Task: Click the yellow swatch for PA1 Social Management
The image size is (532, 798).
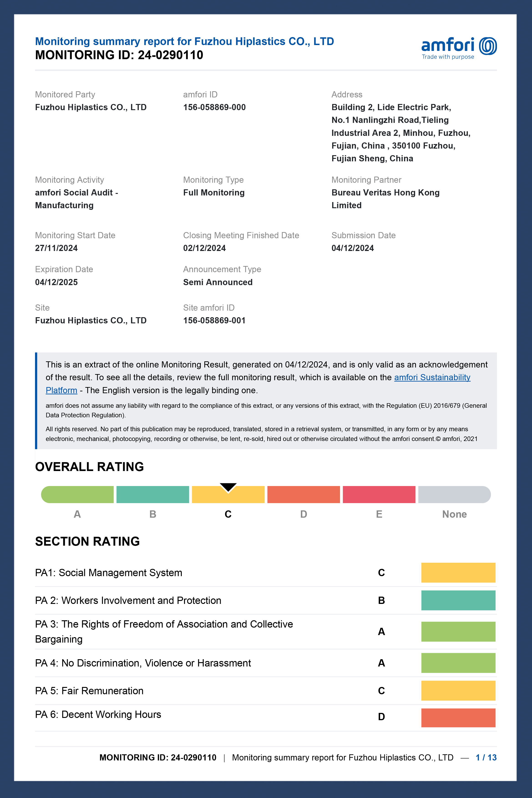Action: 458,572
